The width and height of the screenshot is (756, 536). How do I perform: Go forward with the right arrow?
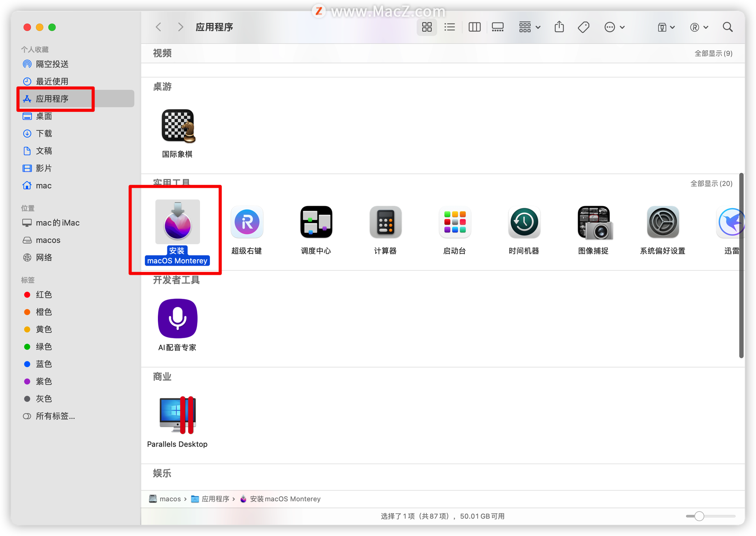coord(180,27)
